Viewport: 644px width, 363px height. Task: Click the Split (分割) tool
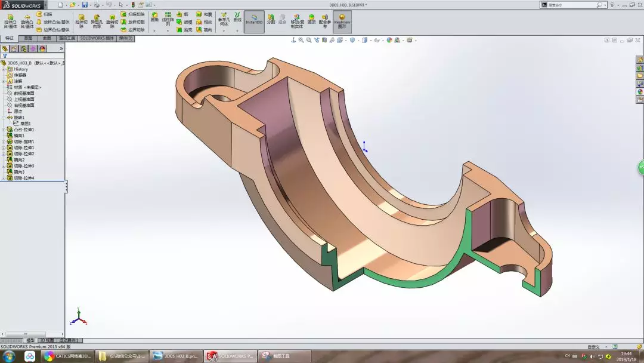click(271, 19)
